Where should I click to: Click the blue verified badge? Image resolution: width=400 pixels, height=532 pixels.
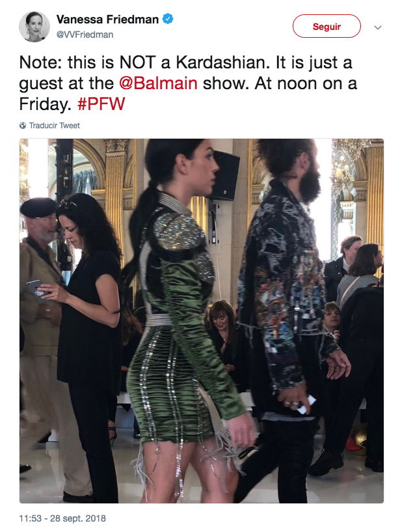(x=168, y=19)
